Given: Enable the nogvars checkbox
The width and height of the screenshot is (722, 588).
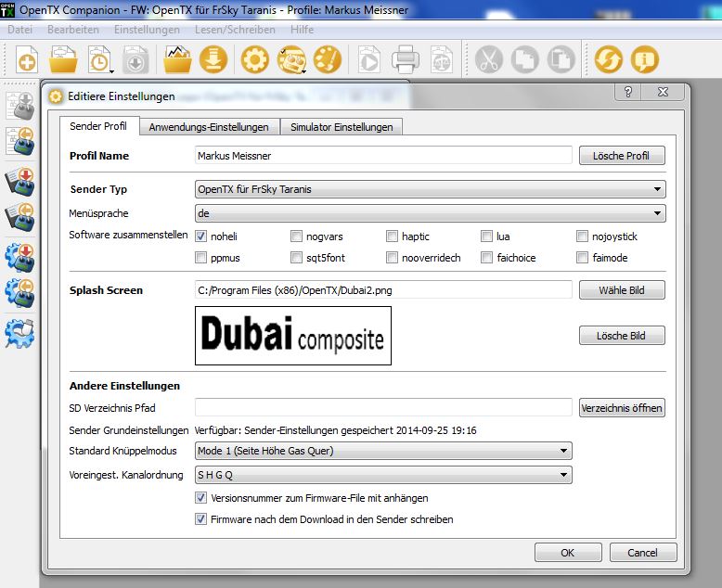Looking at the screenshot, I should coord(296,236).
